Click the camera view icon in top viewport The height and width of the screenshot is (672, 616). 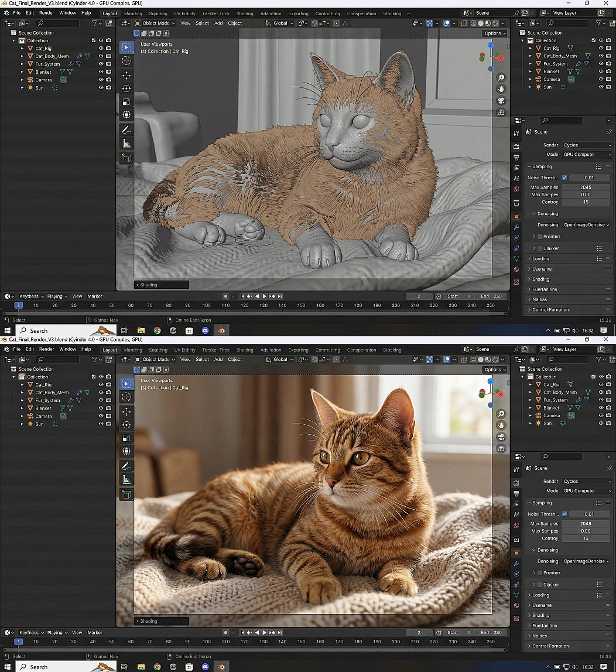point(502,100)
